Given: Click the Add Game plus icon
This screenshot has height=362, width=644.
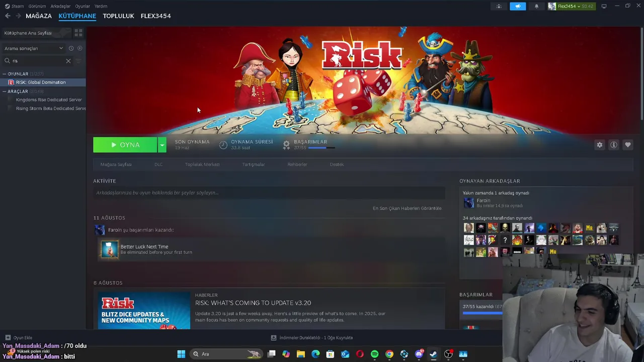Looking at the screenshot, I should (x=8, y=338).
